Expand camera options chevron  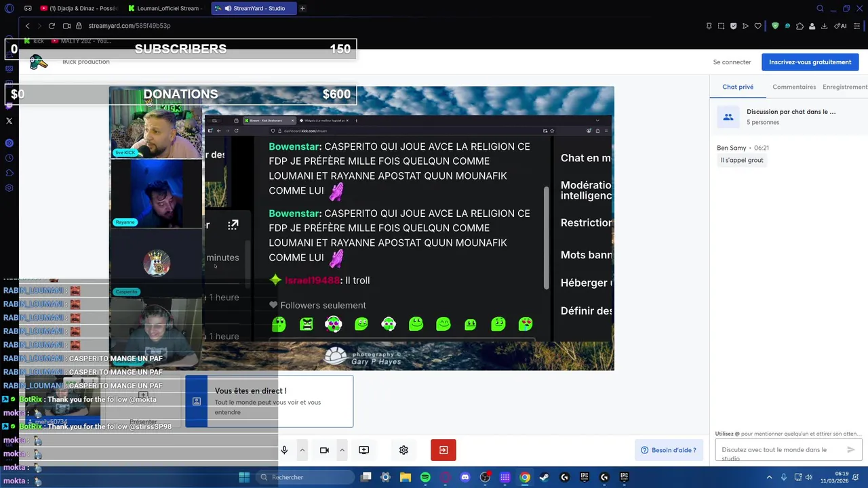[342, 450]
